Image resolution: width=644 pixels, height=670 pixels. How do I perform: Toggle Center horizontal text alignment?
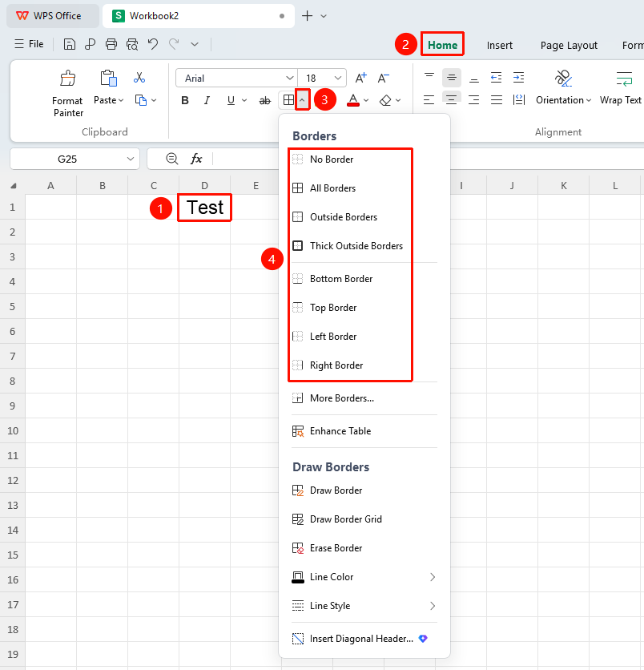[452, 100]
